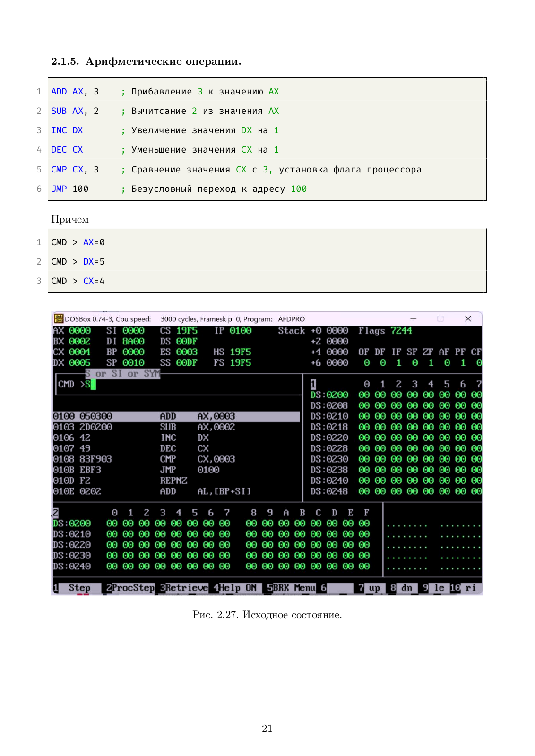
Task: Click the 'up' function key label
Action: coord(374,588)
